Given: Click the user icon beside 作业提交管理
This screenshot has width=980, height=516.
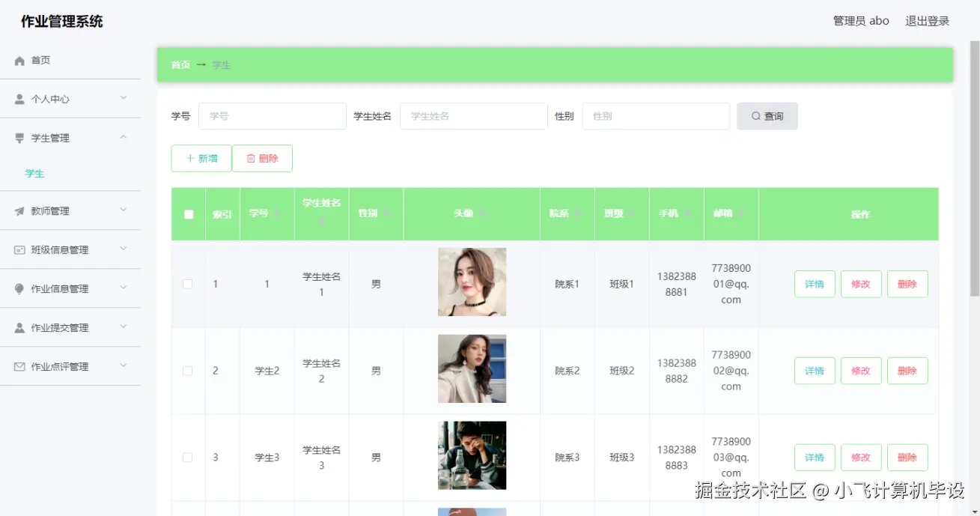Looking at the screenshot, I should (19, 328).
